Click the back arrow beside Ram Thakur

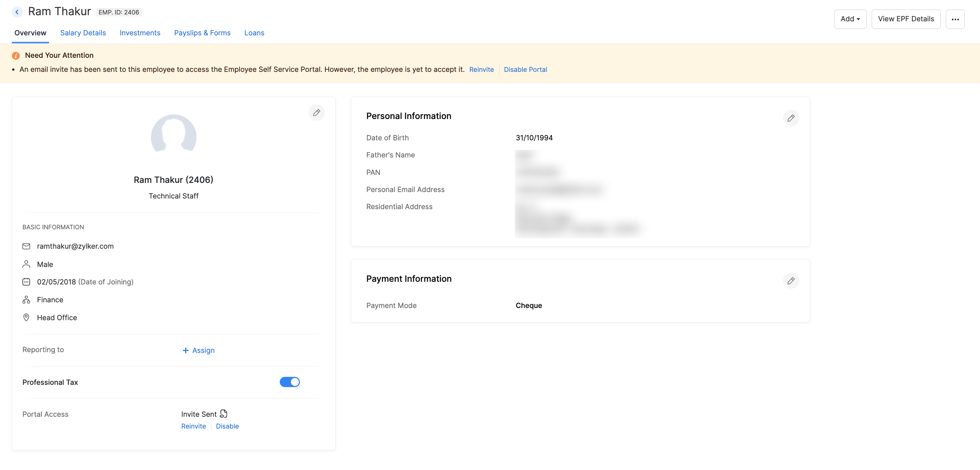17,12
